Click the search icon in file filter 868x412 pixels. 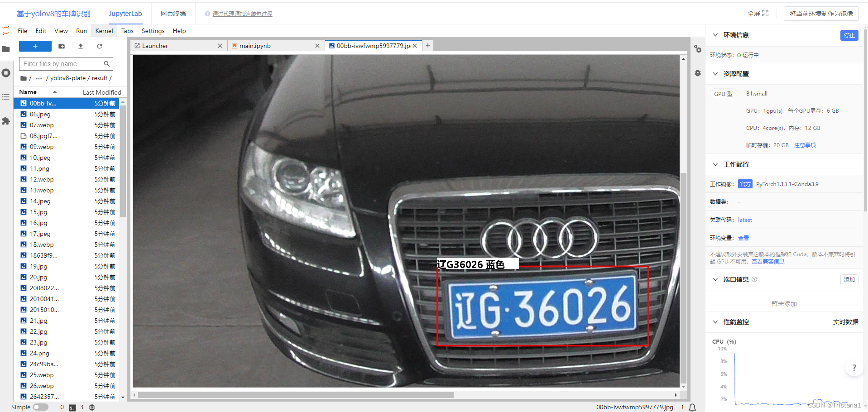107,64
